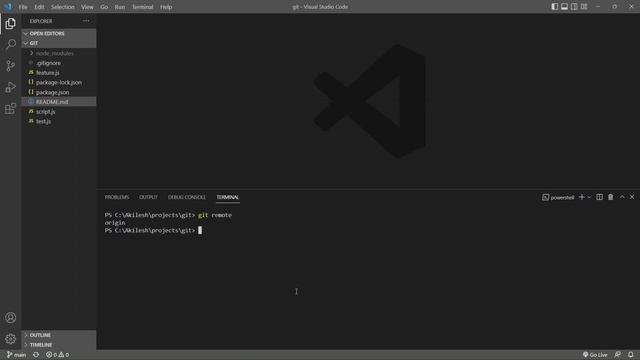Open README.md file
This screenshot has height=360, width=640.
point(59,102)
